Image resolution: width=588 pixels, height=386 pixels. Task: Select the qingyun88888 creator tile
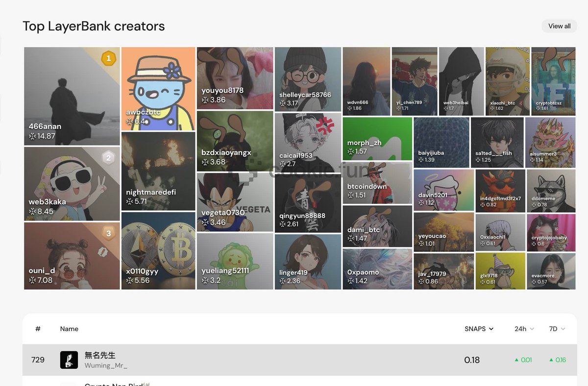pyautogui.click(x=308, y=203)
